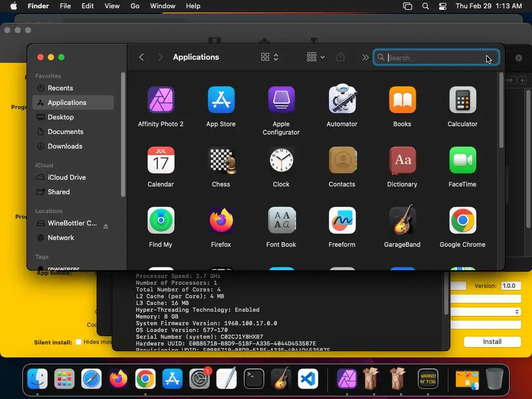
Task: Select Google Chrome icon in Applications grid
Action: (x=462, y=220)
